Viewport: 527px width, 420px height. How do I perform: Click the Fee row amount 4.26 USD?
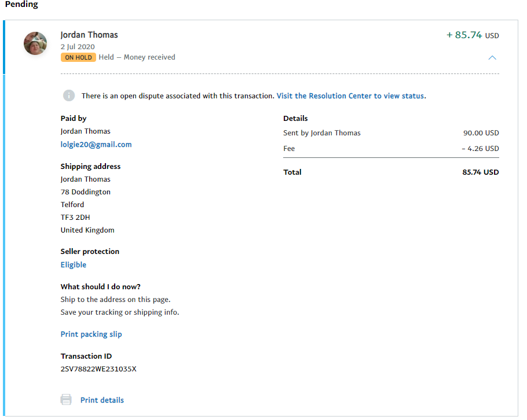(481, 149)
